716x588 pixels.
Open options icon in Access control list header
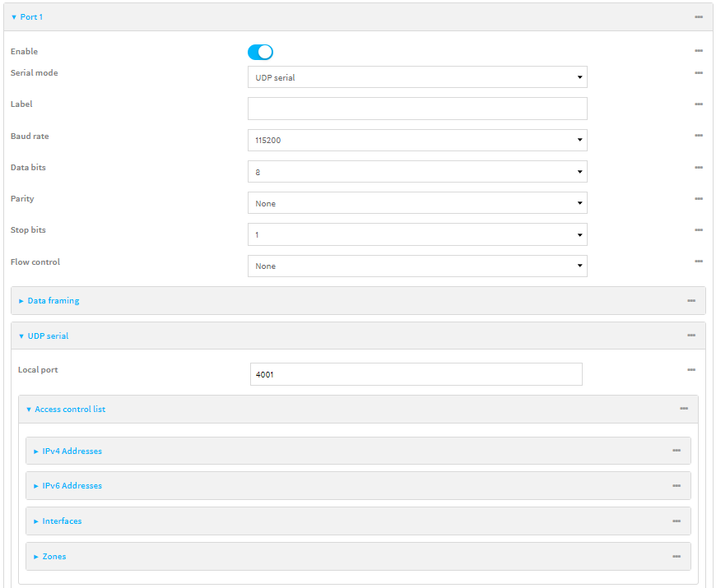(684, 409)
